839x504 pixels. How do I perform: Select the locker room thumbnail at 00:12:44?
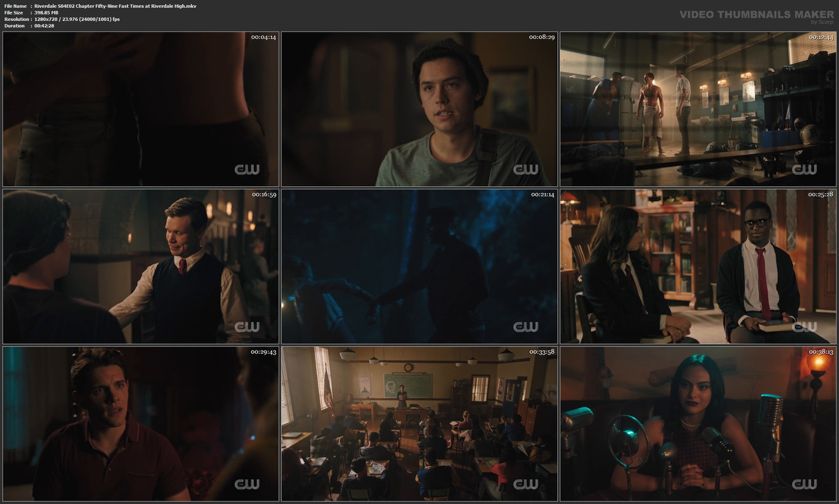[698, 109]
